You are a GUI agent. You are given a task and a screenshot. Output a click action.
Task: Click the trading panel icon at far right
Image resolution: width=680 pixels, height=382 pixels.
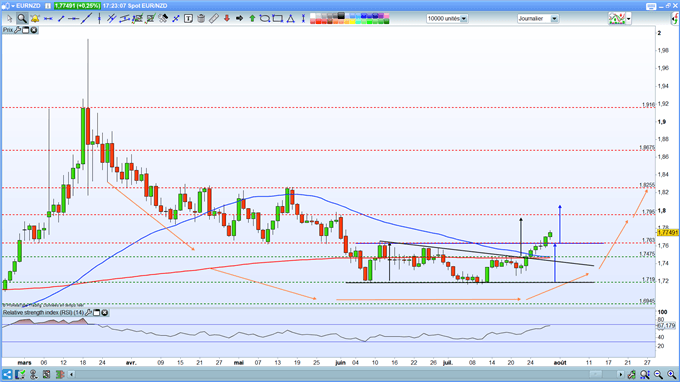click(x=675, y=19)
